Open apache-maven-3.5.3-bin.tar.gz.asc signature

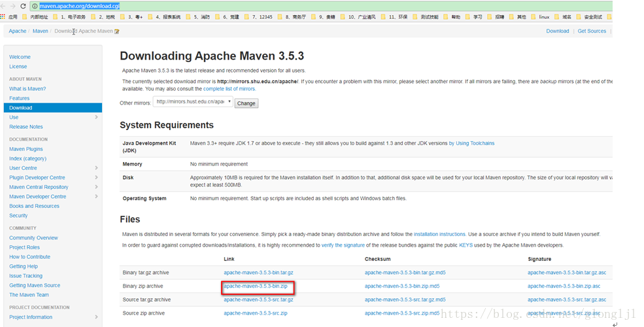pyautogui.click(x=567, y=273)
